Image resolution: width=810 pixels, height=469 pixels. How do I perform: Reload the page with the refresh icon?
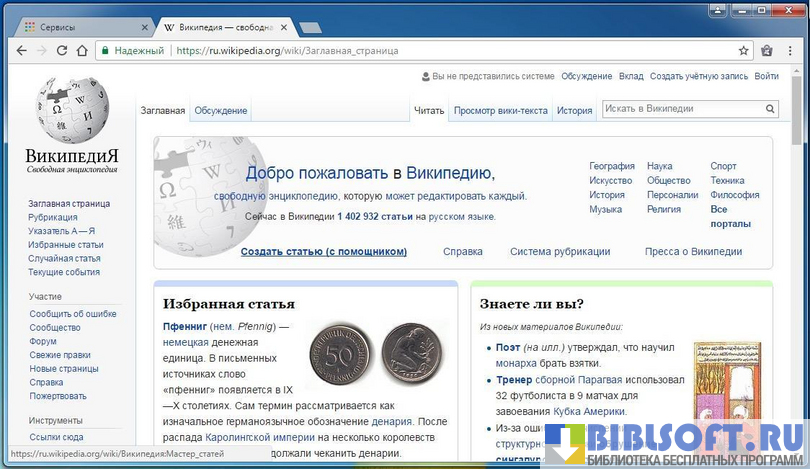pos(61,51)
